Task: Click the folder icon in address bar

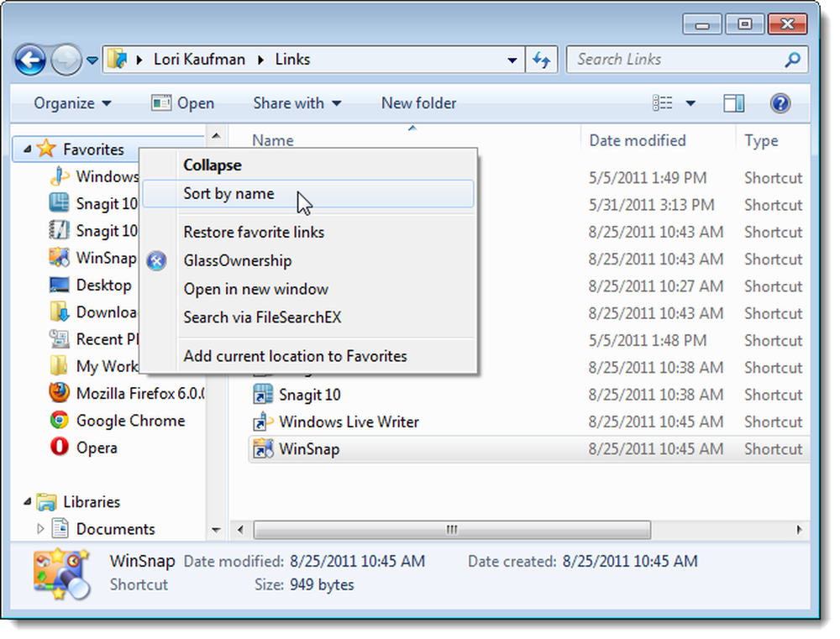Action: pos(117,59)
